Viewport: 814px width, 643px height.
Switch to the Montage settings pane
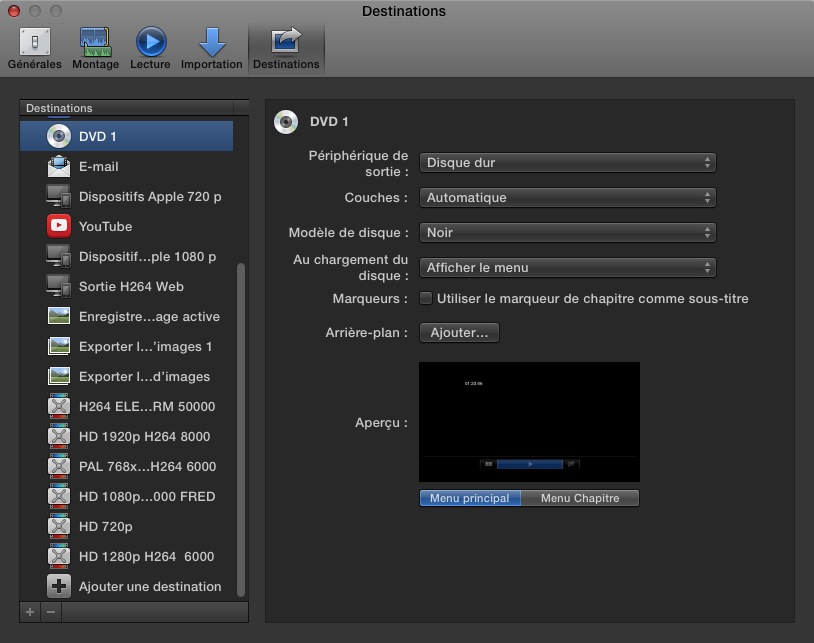pos(95,47)
